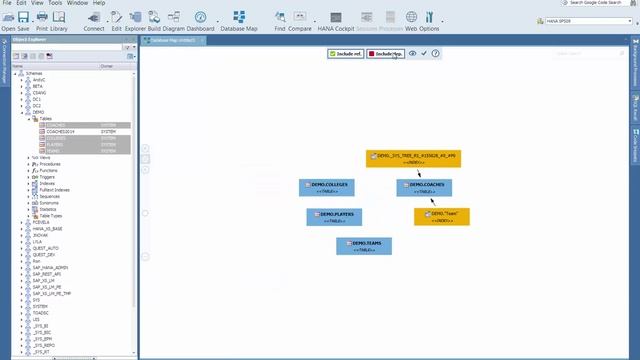Select COACHES2014 table in tree

(60, 132)
